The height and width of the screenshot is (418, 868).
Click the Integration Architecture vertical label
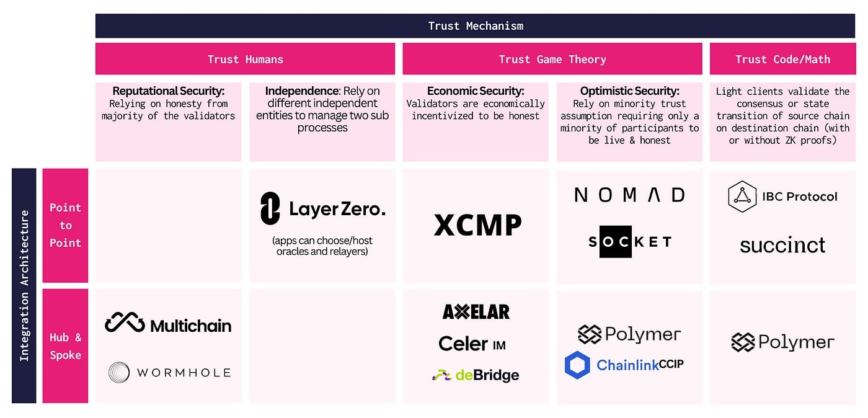pyautogui.click(x=24, y=285)
